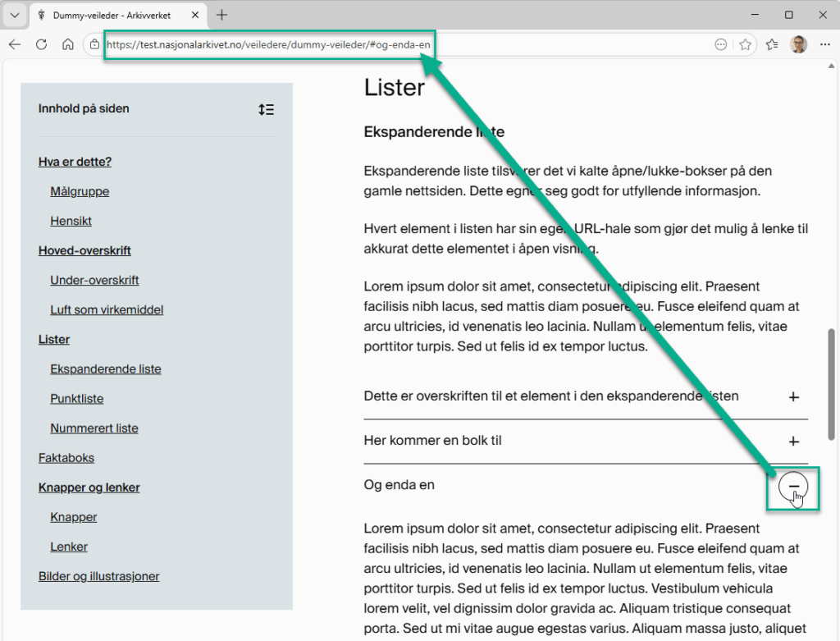The width and height of the screenshot is (840, 641).
Task: Expand 'Dette er overskriften til et element'
Action: click(x=793, y=396)
